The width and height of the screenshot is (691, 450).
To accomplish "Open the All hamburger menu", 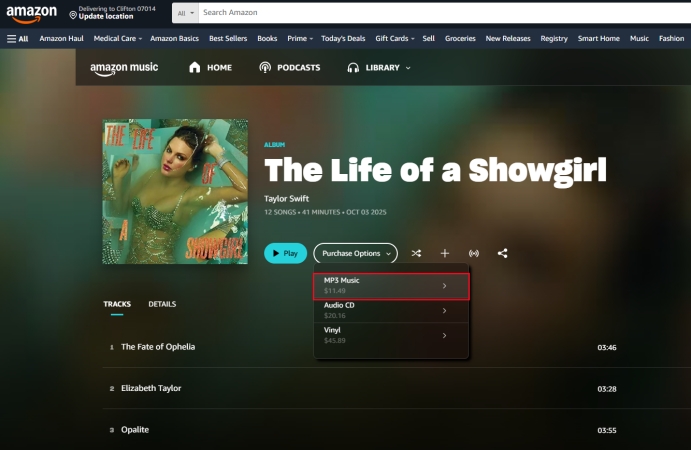I will coord(18,39).
